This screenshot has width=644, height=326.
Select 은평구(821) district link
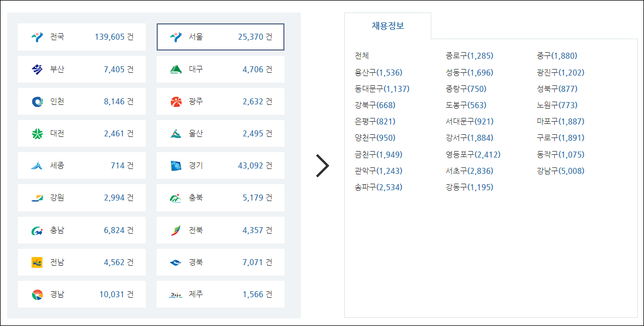[x=375, y=121]
